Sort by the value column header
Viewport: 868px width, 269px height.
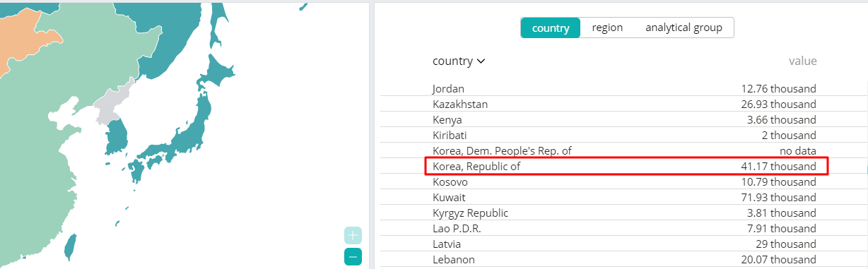coord(802,61)
